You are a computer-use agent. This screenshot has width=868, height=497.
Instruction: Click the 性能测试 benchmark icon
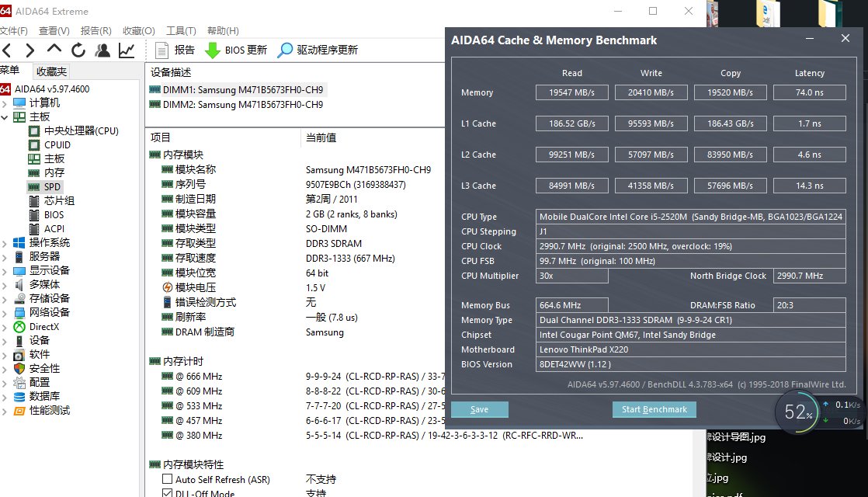pyautogui.click(x=19, y=412)
